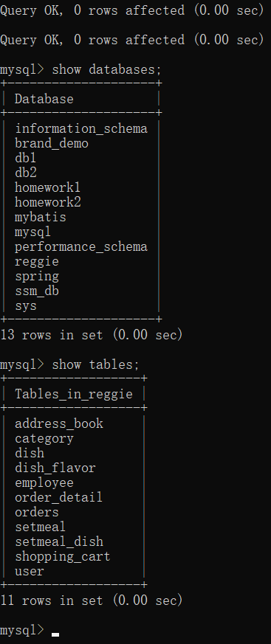Select the shopping_cart table name
This screenshot has height=644, width=271.
63,556
